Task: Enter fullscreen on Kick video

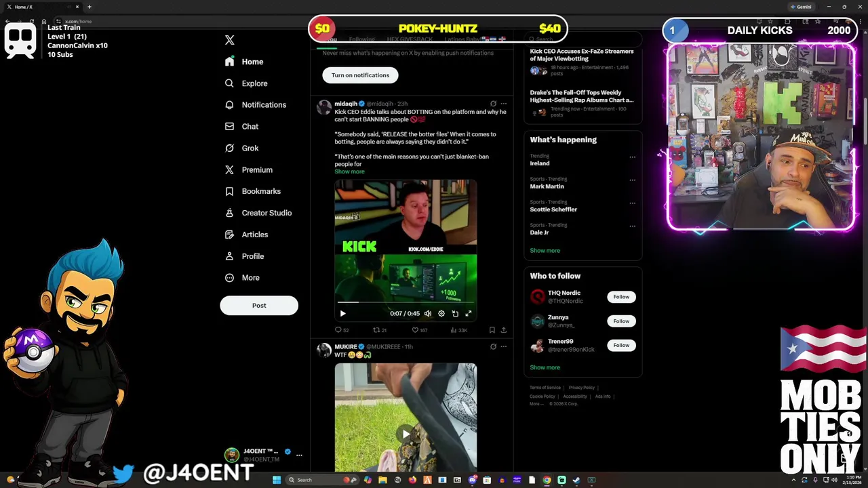Action: click(469, 314)
